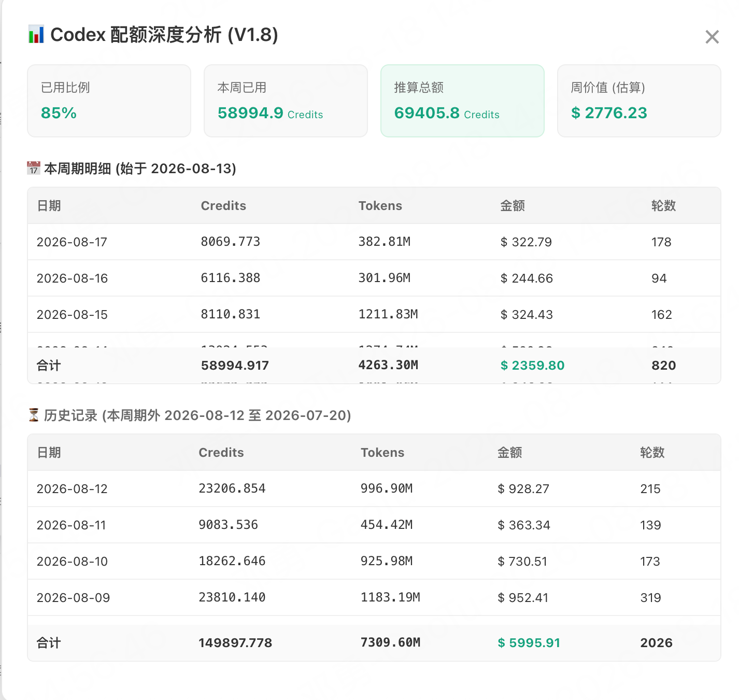Click current cycle total rounds 820
Image resolution: width=739 pixels, height=700 pixels.
[663, 366]
